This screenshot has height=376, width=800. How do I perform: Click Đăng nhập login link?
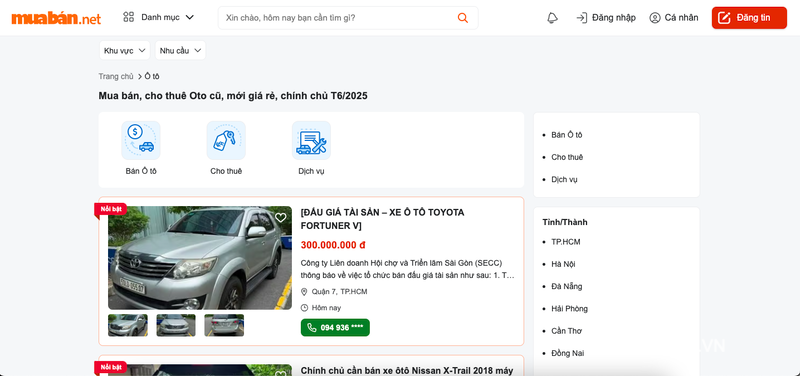(606, 18)
